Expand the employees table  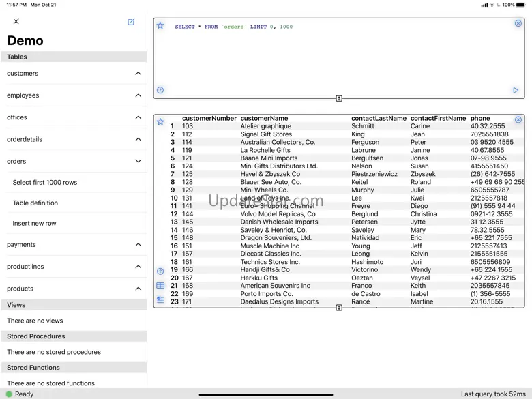138,95
